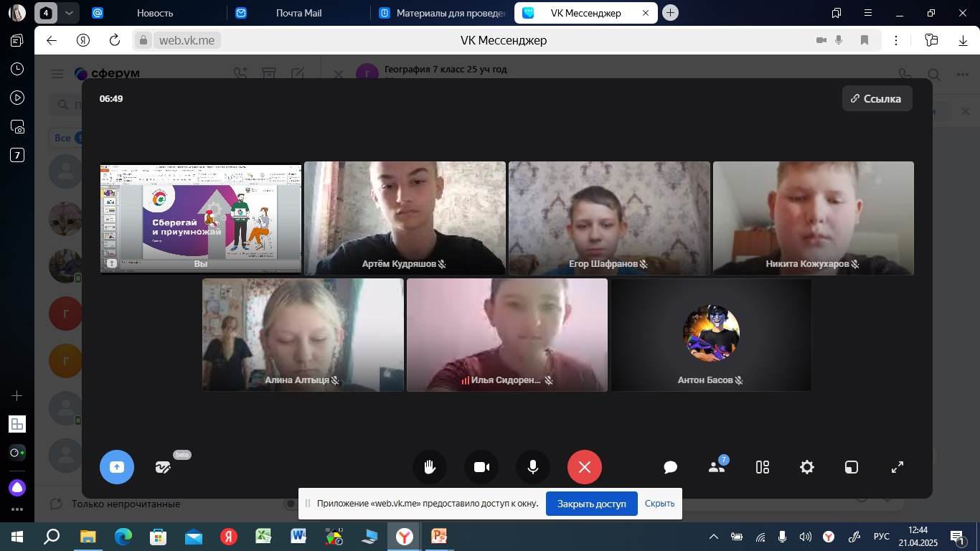Viewport: 980px width, 551px height.
Task: Go back in browser
Action: [x=52, y=40]
